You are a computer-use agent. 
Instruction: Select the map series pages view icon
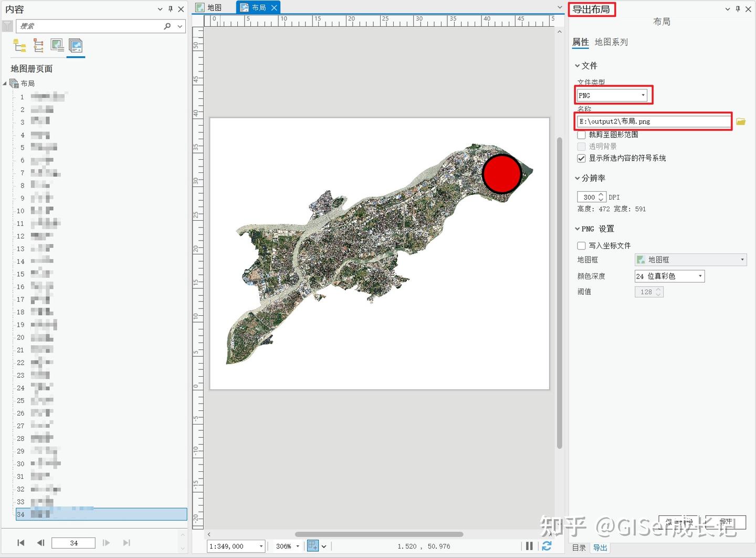(76, 46)
